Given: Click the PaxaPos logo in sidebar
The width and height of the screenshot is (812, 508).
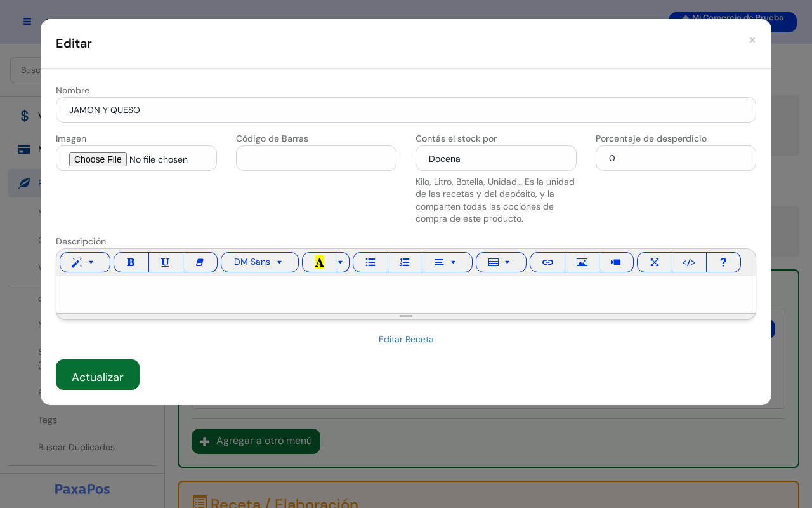Looking at the screenshot, I should coord(82,490).
